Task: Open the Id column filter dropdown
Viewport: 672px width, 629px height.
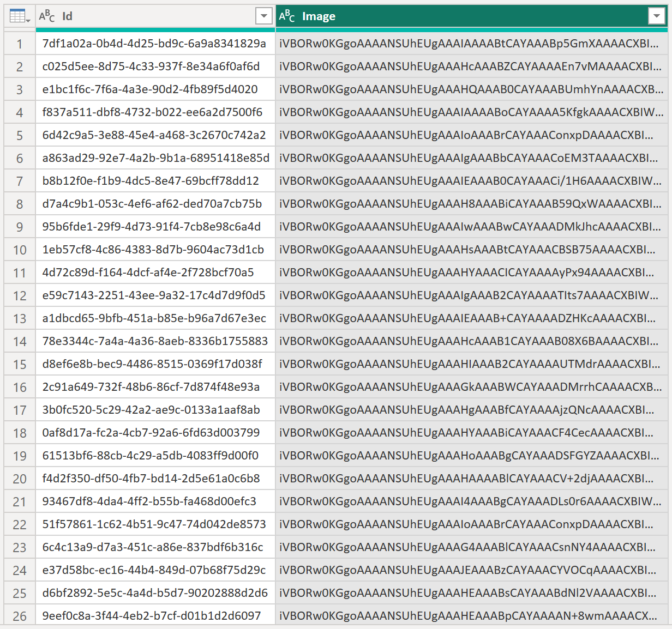Action: 264,16
